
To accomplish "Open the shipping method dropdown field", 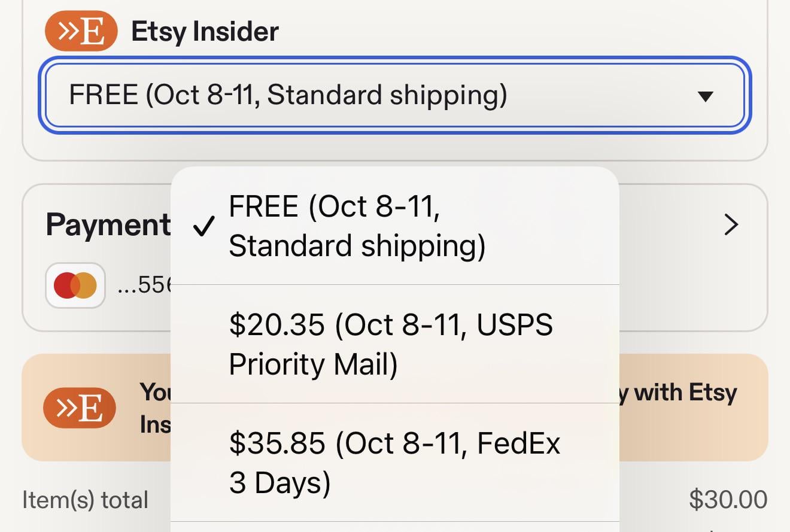I will [x=359, y=96].
